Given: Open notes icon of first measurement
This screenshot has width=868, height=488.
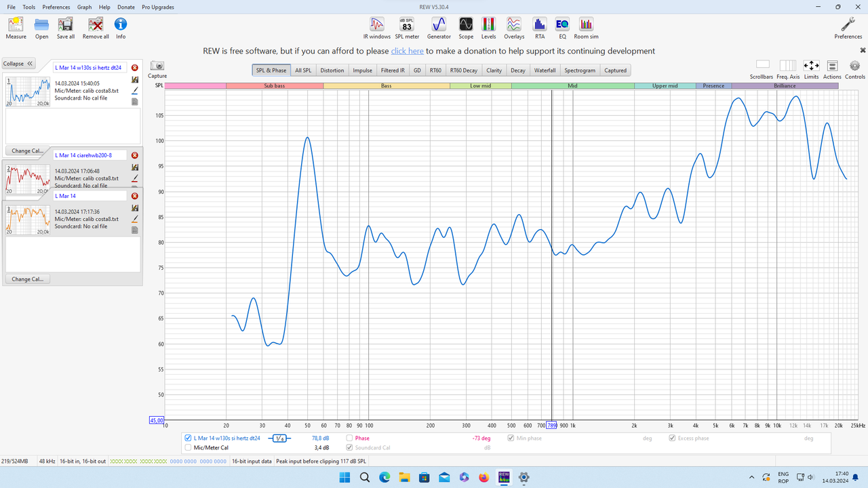Looking at the screenshot, I should tap(135, 102).
